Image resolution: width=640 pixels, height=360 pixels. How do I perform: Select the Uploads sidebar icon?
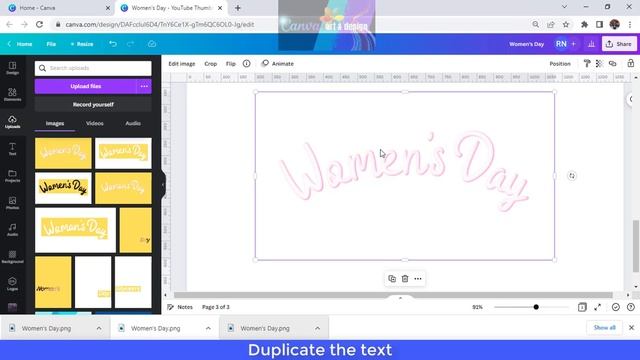click(12, 122)
